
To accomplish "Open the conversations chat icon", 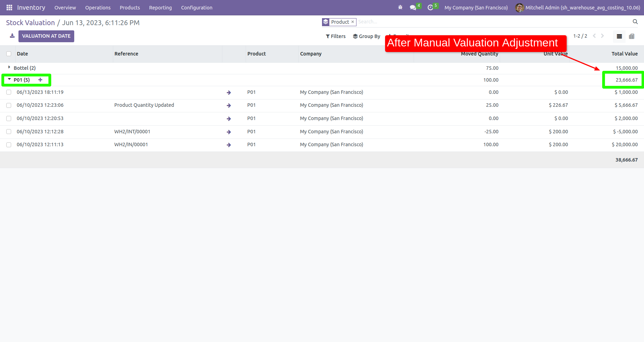I will click(413, 8).
